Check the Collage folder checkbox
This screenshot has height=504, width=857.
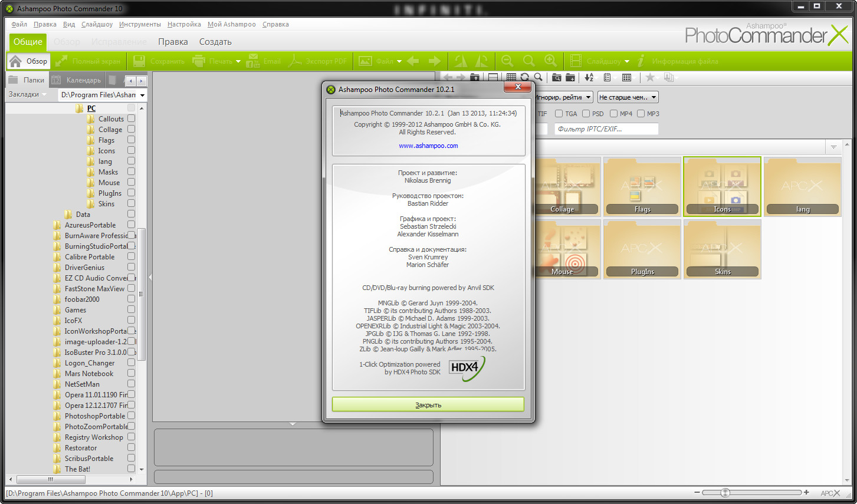click(x=131, y=129)
